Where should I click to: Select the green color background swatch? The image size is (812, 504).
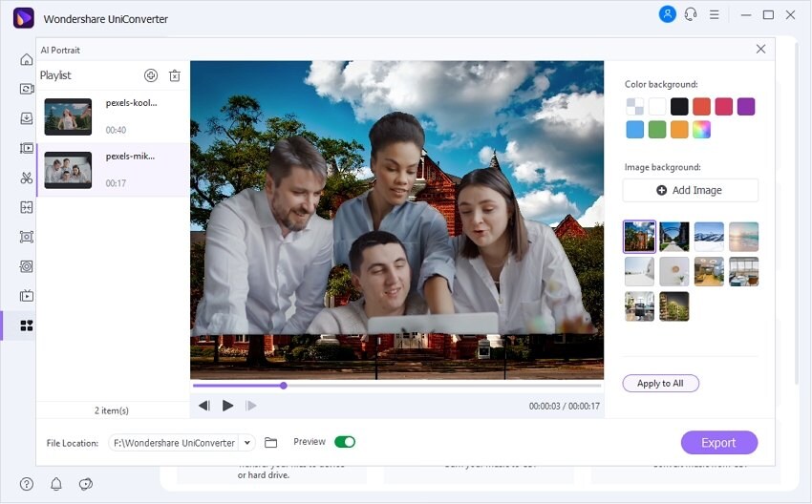[x=657, y=130]
